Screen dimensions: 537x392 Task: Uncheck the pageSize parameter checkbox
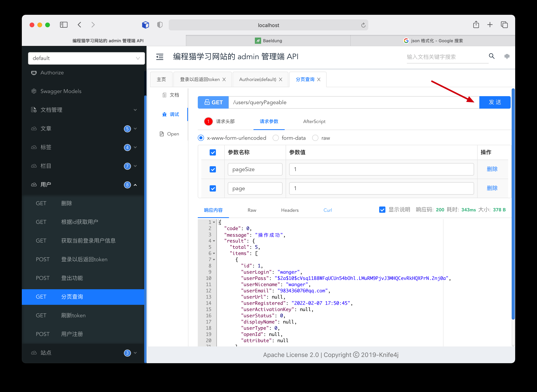(x=213, y=169)
